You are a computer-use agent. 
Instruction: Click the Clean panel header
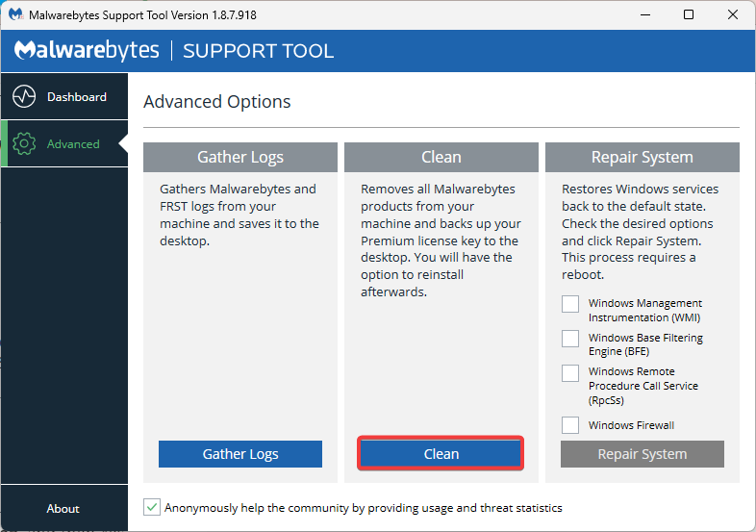(x=441, y=157)
